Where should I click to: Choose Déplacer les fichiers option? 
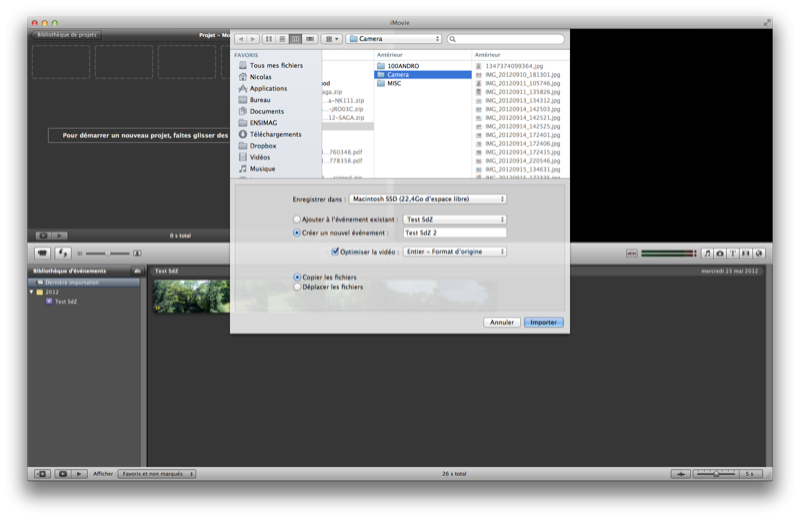click(x=296, y=287)
